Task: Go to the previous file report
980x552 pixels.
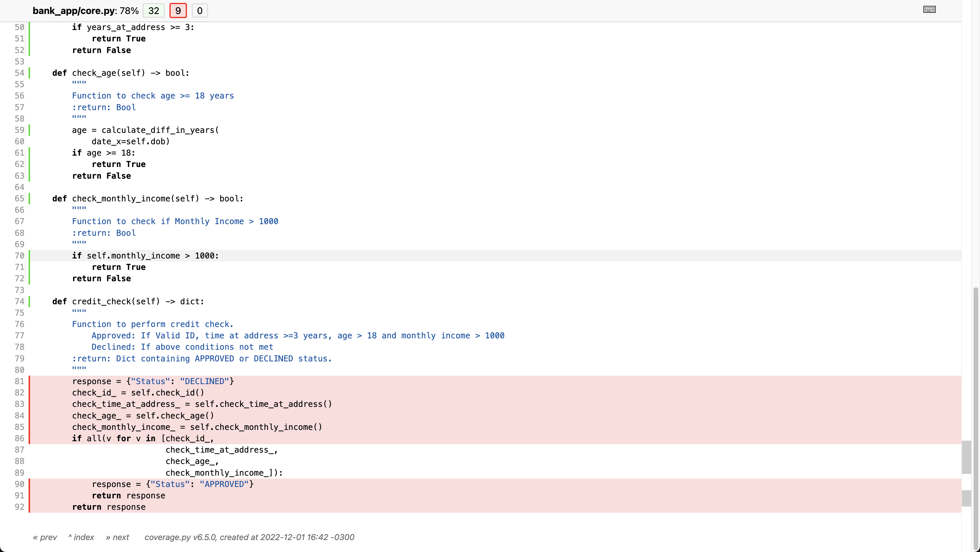Action: pos(45,537)
